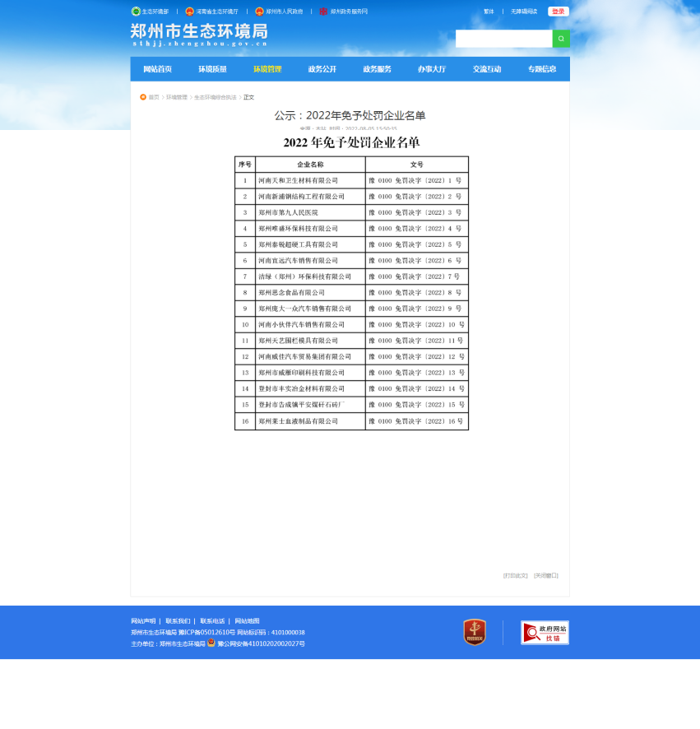This screenshot has height=729, width=700.
Task: Click the 生态环境部 emblem icon
Action: [136, 12]
